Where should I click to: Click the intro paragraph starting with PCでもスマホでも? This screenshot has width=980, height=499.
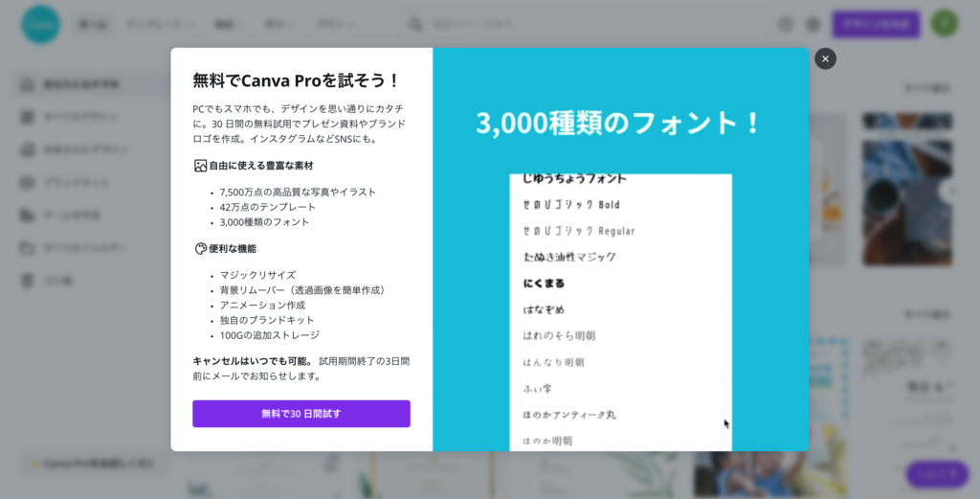coord(300,124)
